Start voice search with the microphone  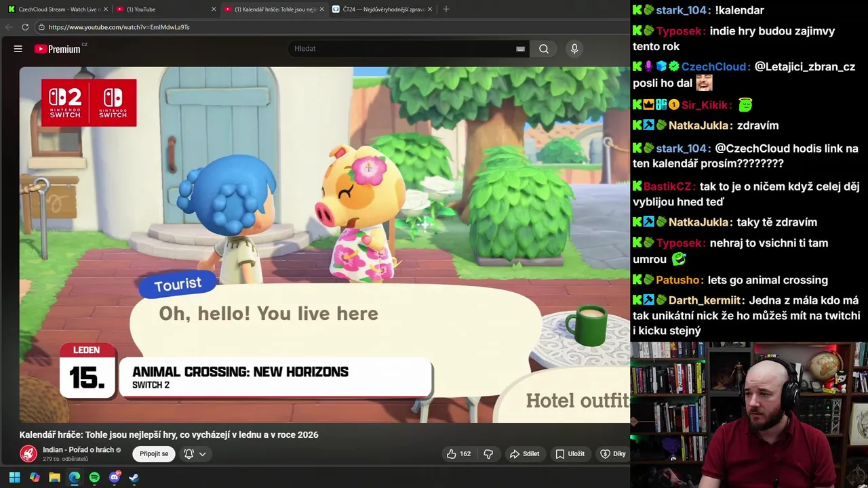coord(574,49)
